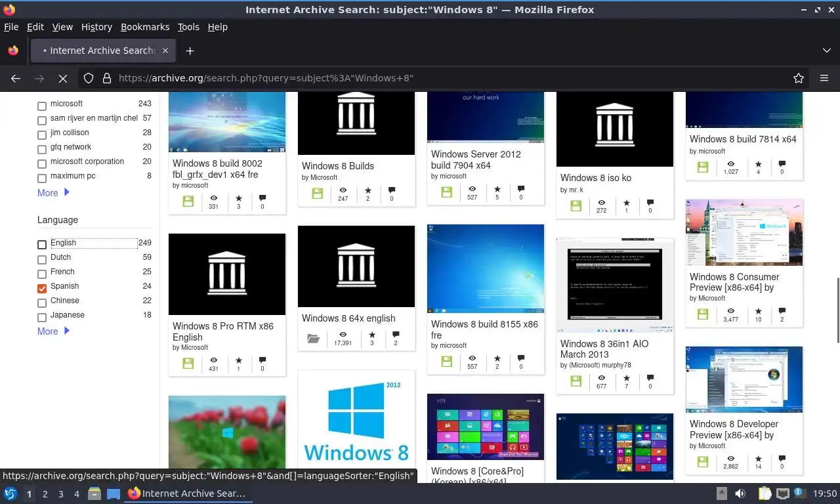Click the floppy icon on Windows 8 Builds card
This screenshot has width=840, height=504.
[x=318, y=193]
